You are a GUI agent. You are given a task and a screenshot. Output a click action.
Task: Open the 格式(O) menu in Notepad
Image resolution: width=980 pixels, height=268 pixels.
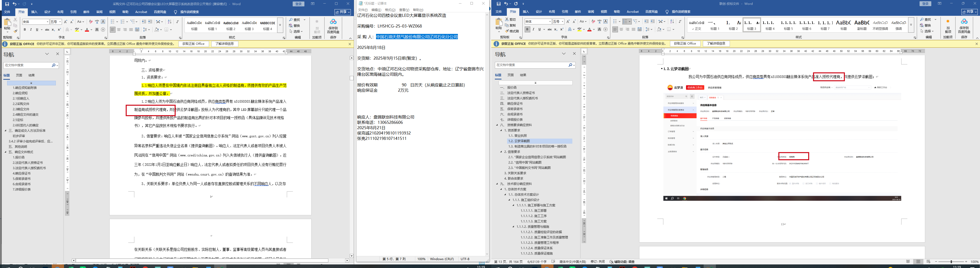click(x=390, y=10)
